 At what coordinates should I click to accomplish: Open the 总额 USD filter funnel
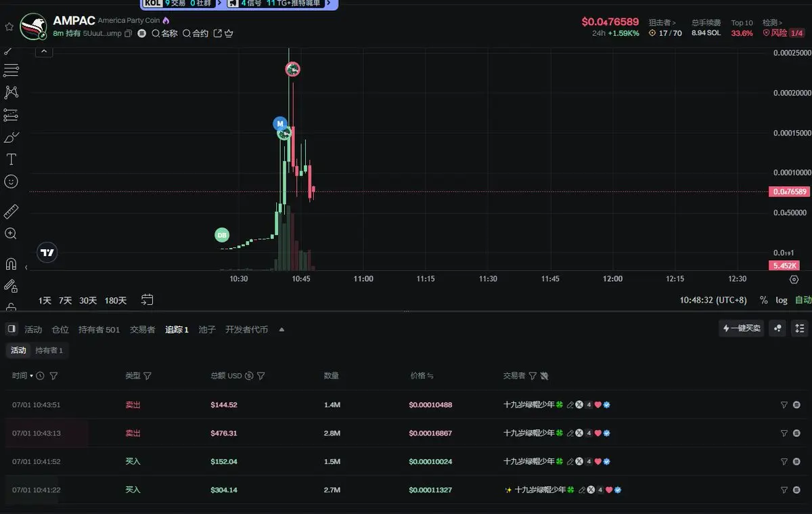point(261,376)
